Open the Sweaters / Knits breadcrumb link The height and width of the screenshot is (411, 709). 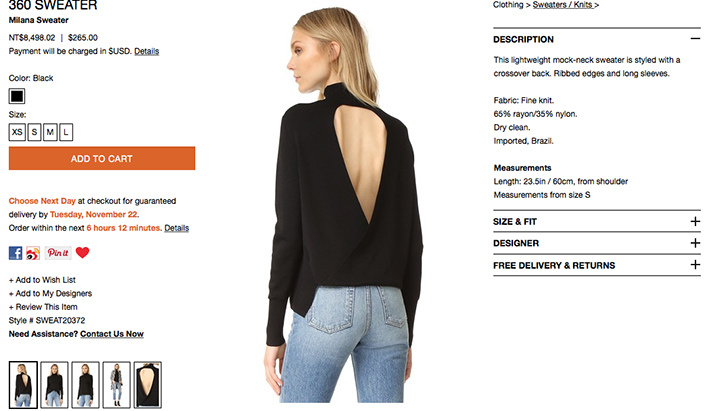coord(565,5)
